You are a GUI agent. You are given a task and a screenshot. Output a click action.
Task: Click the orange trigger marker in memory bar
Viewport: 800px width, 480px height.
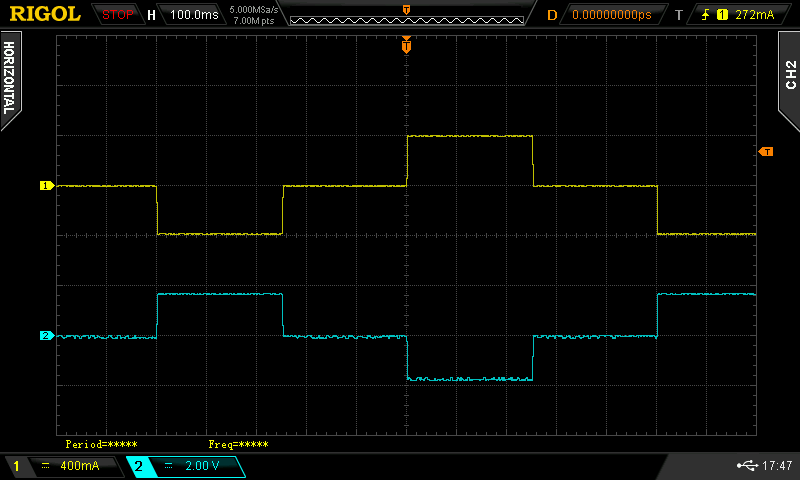tap(406, 10)
